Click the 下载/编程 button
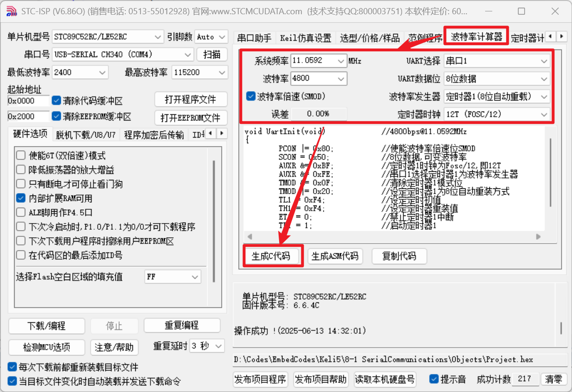The width and height of the screenshot is (572, 392). point(47,326)
